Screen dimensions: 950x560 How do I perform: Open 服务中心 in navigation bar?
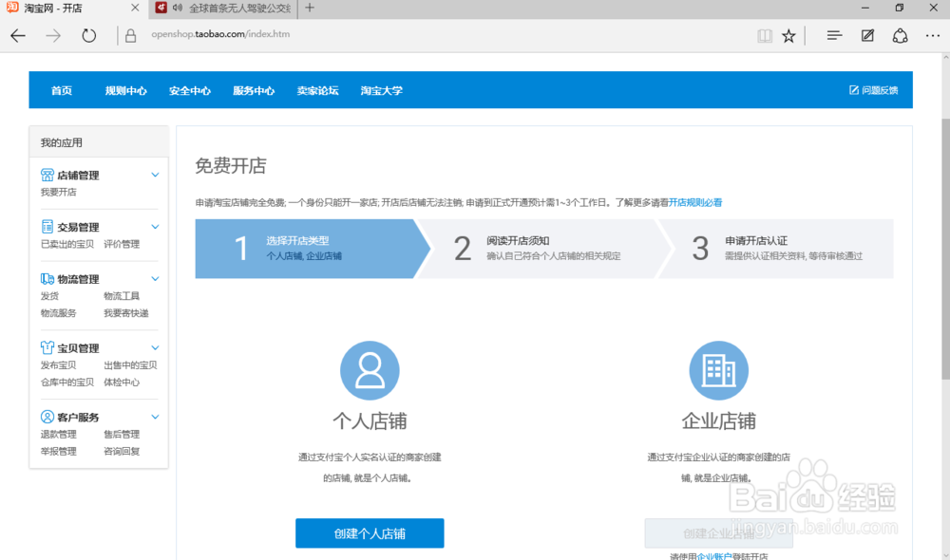click(254, 91)
